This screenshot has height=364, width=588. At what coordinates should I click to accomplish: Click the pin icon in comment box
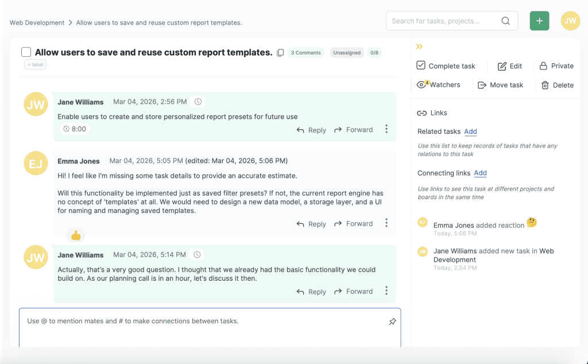(392, 322)
